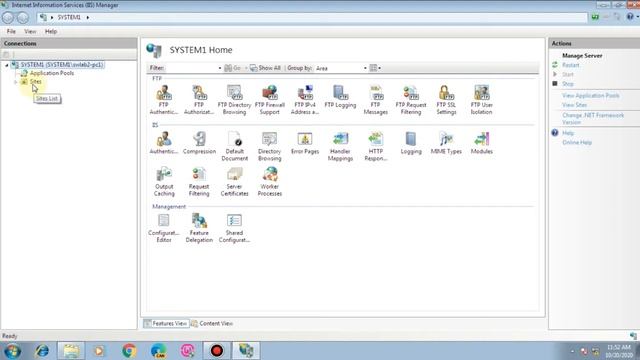Open Error Pages feature

[305, 143]
